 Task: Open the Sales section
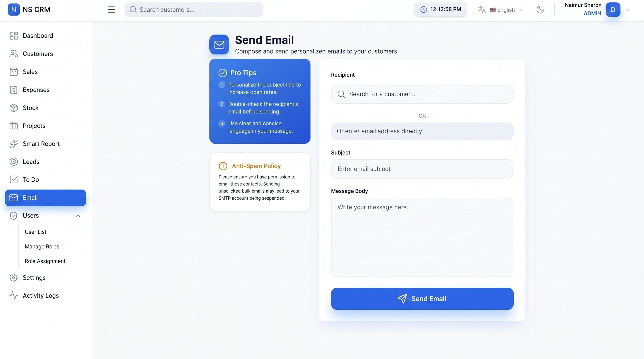point(45,72)
